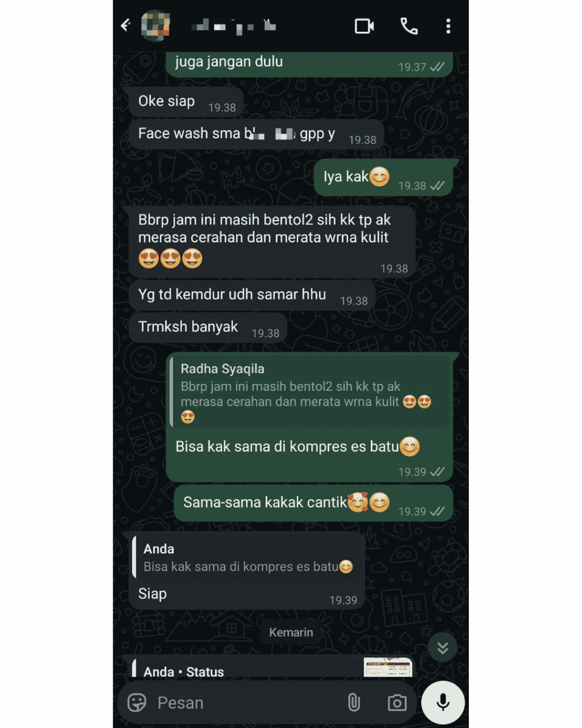The image size is (582, 728).
Task: Open the three-dot more options menu
Action: (x=448, y=26)
